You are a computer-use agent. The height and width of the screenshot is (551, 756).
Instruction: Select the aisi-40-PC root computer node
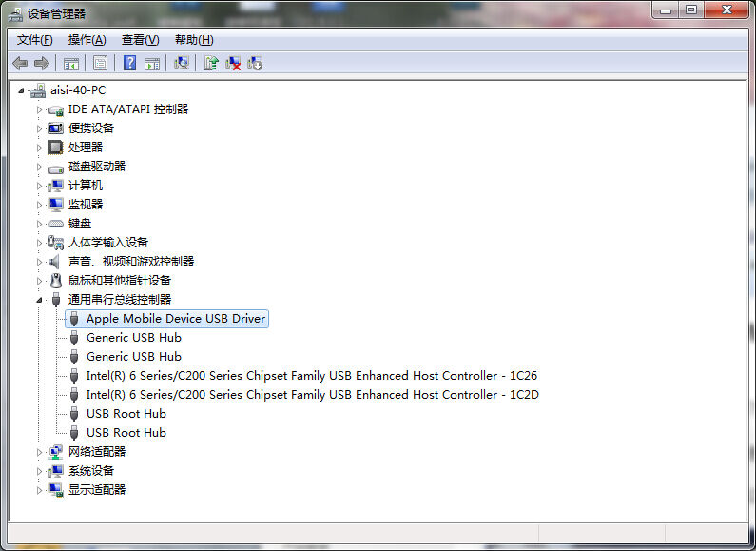78,90
